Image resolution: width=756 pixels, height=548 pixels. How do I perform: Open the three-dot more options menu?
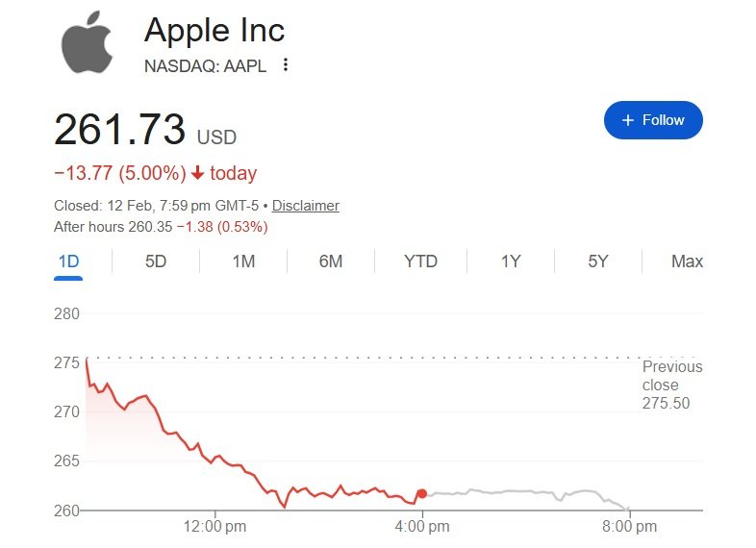285,65
